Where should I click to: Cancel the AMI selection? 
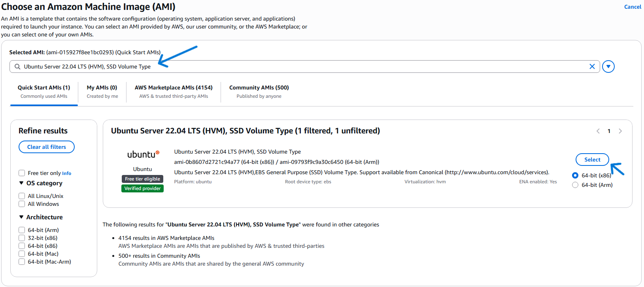point(633,7)
